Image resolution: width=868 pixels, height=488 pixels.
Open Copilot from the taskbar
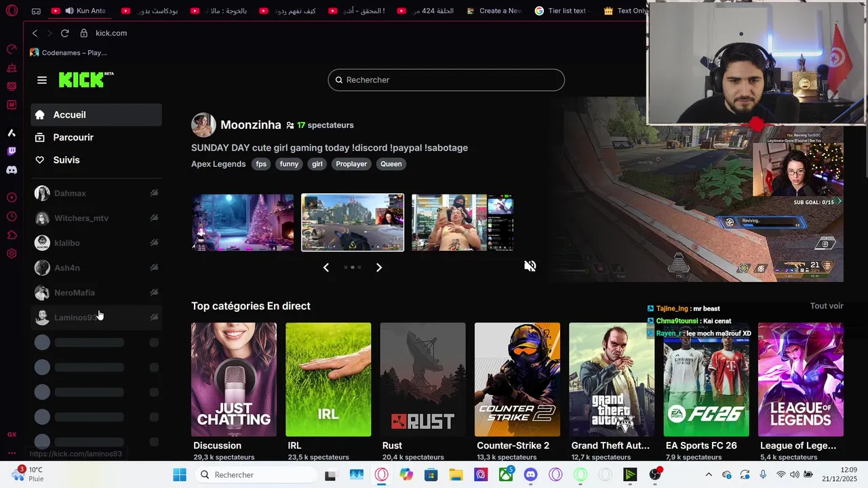click(x=406, y=475)
